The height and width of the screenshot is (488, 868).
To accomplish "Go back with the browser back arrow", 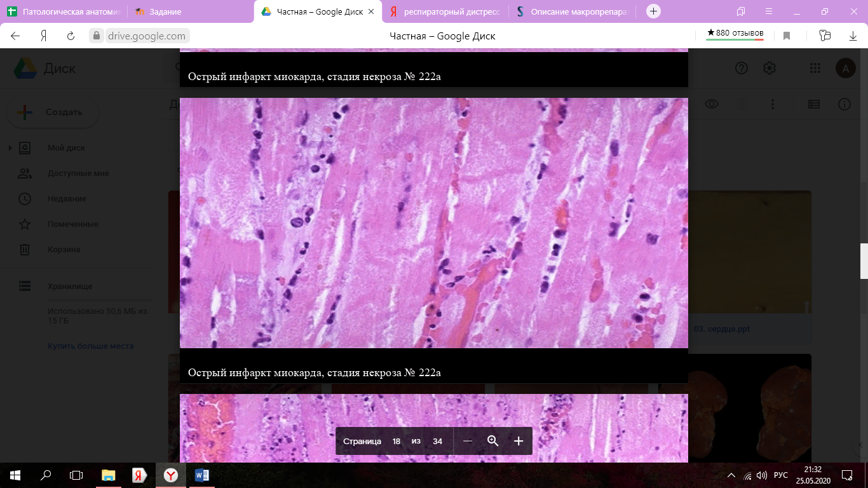I will (x=15, y=36).
